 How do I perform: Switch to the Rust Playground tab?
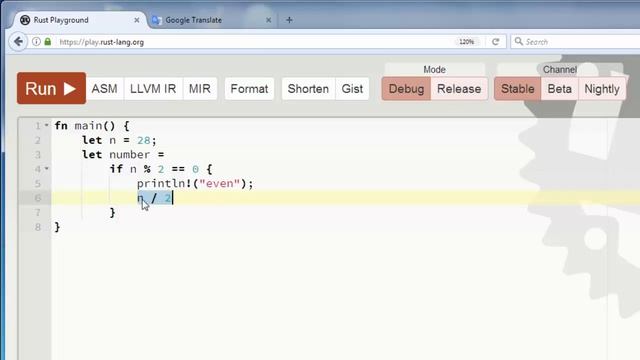[x=78, y=20]
